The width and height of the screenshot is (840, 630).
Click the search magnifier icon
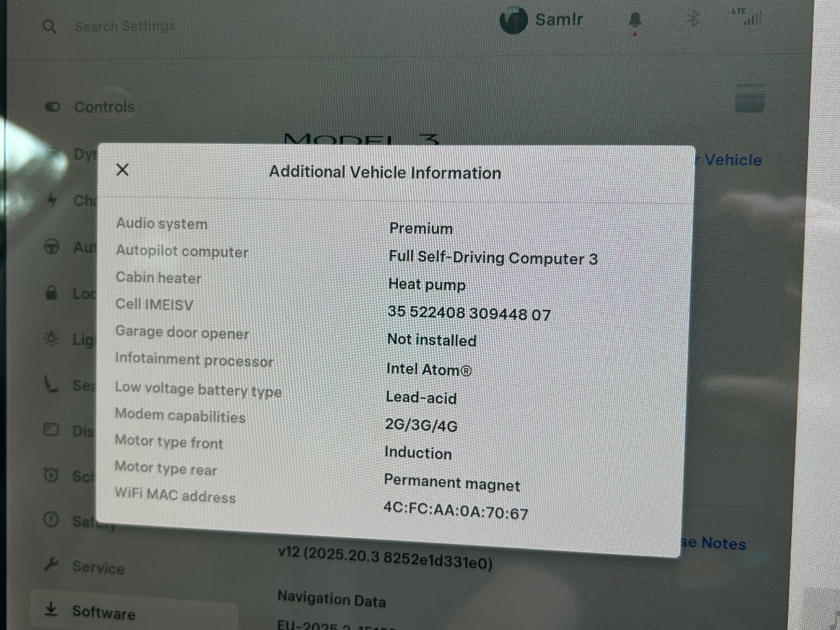[50, 27]
